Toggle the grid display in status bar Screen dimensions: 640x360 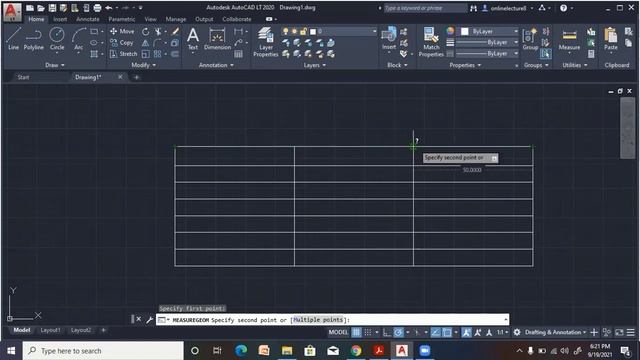pos(356,332)
